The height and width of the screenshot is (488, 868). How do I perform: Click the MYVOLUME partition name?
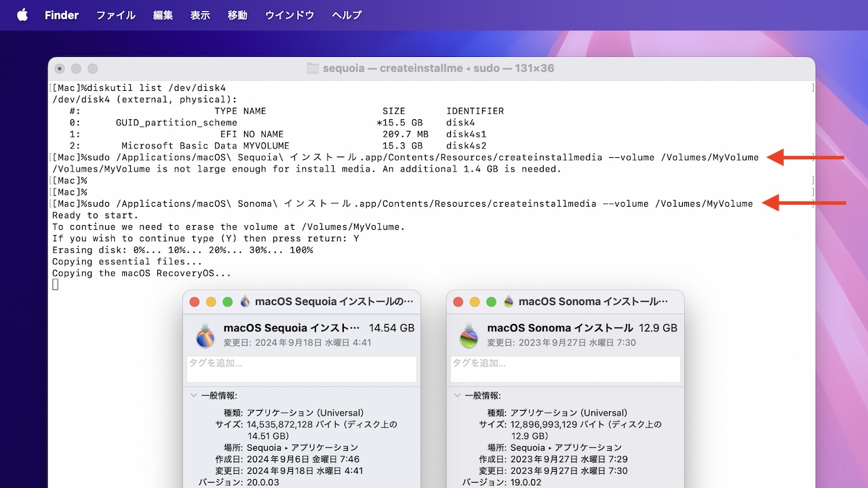267,146
